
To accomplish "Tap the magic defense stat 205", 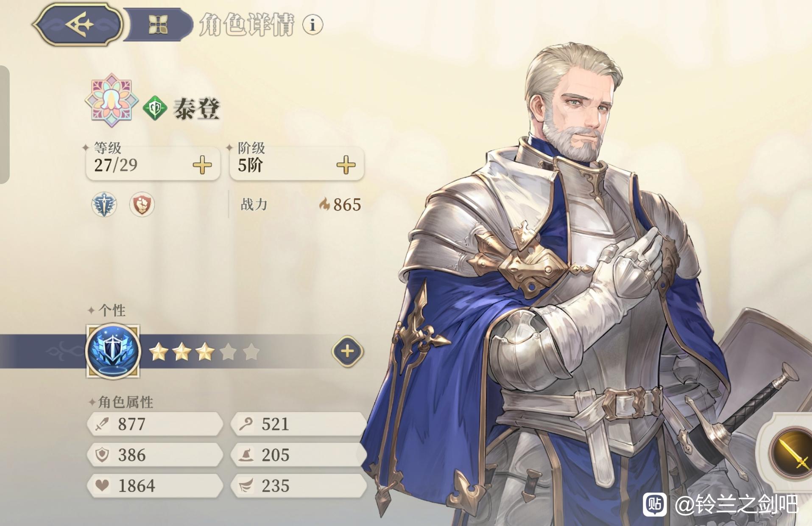I will [299, 455].
